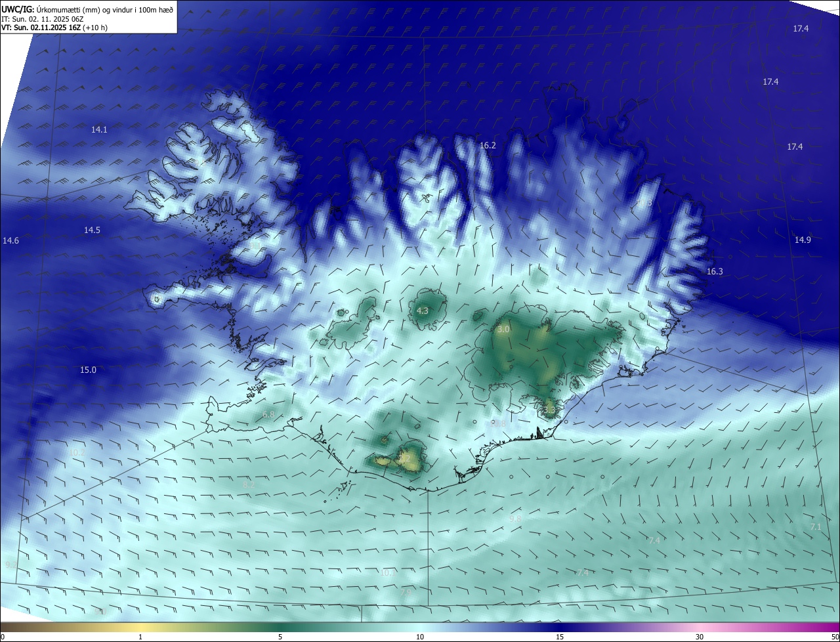Click the 14.5 value label

coord(92,230)
